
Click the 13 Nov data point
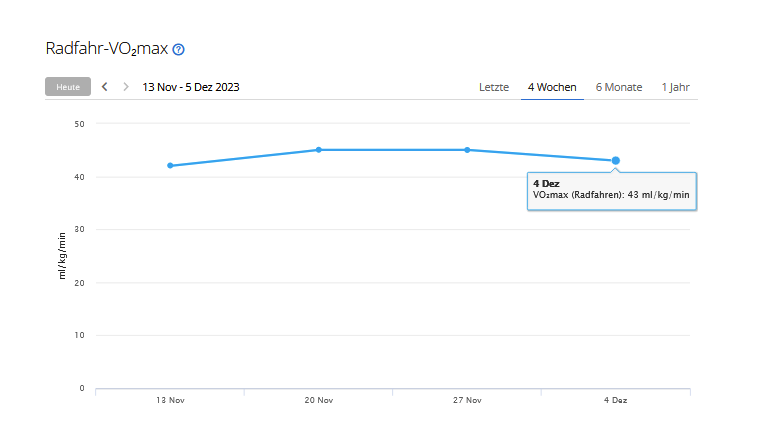pyautogui.click(x=170, y=166)
